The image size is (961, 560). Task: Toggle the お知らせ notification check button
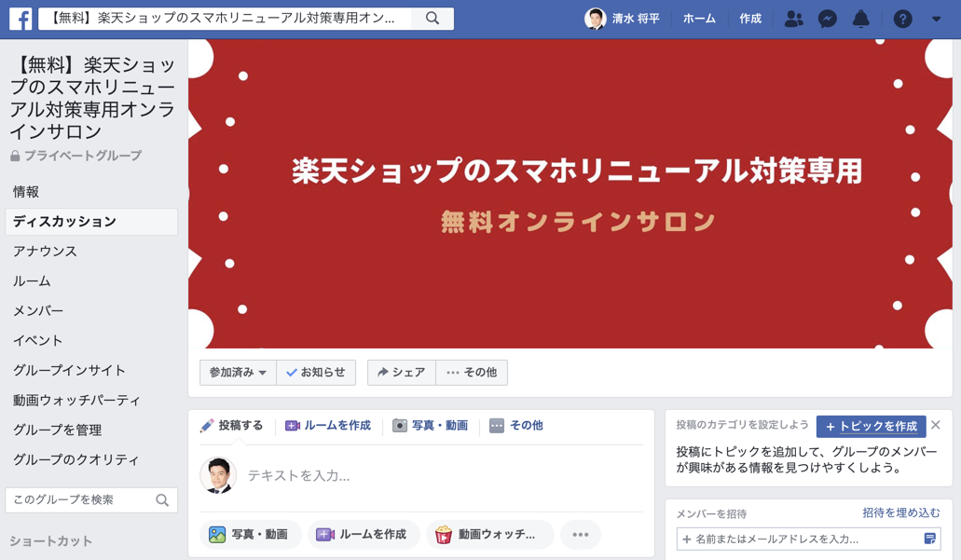tap(316, 372)
